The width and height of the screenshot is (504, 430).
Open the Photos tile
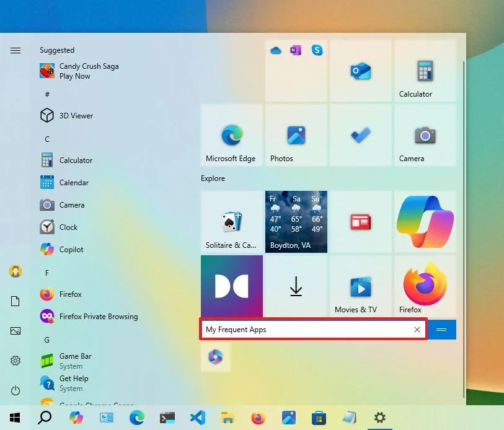coord(296,134)
